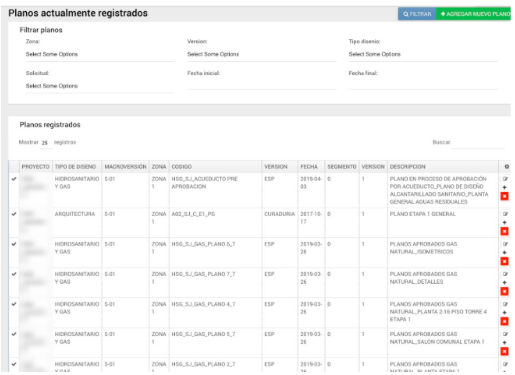Open the Solicitud filter dropdown
Screen dimensions: 515x375
pyautogui.click(x=100, y=86)
